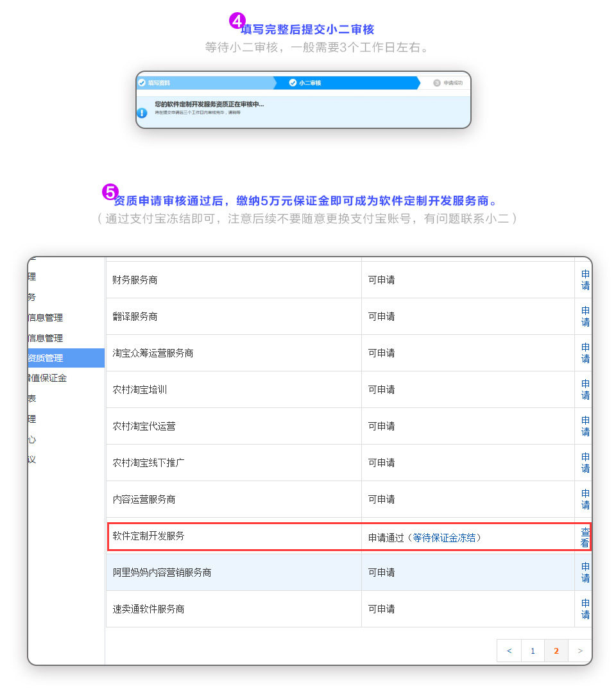Select page 2 in pagination
616x698 pixels.
(556, 651)
